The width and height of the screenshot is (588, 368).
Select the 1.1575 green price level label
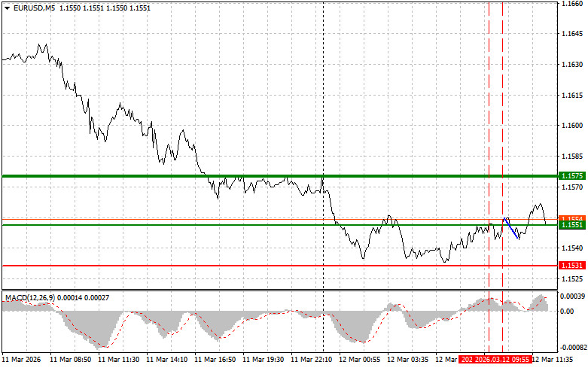572,176
